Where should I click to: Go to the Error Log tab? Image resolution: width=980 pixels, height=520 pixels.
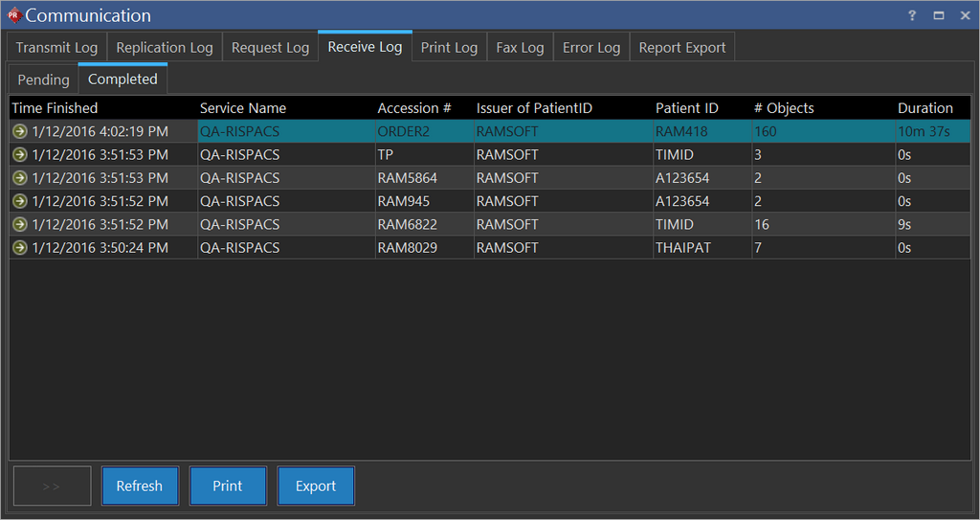590,48
